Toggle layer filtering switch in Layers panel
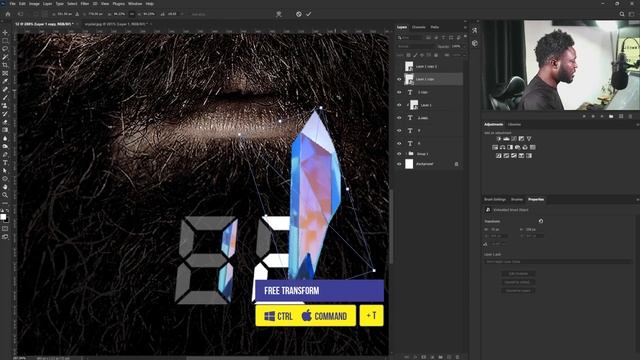The height and width of the screenshot is (360, 640). [465, 37]
